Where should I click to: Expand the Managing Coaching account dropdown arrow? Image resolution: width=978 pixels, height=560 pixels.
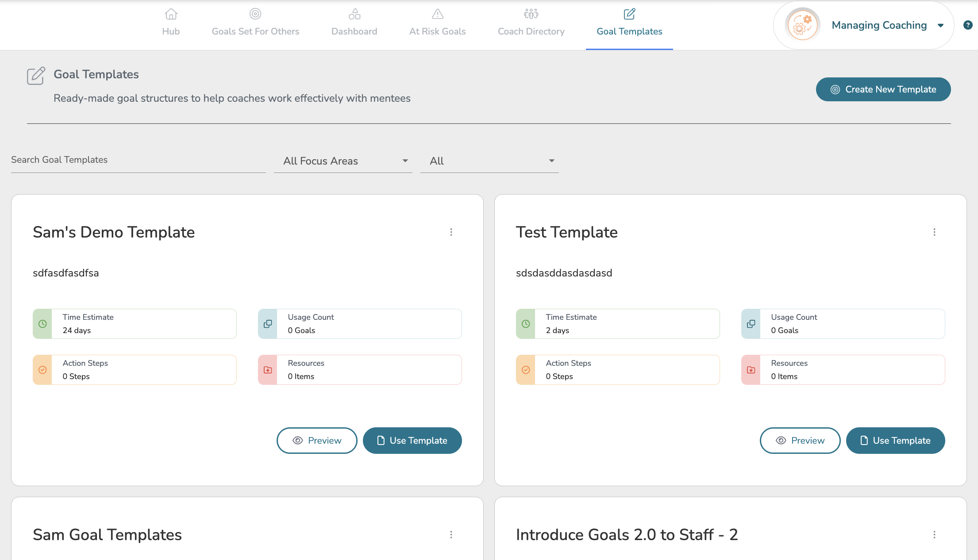[x=940, y=26]
